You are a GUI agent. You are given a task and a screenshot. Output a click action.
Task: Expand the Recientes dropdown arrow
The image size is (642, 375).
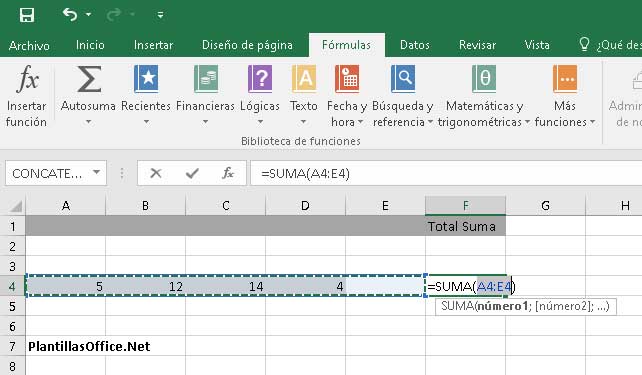point(146,122)
